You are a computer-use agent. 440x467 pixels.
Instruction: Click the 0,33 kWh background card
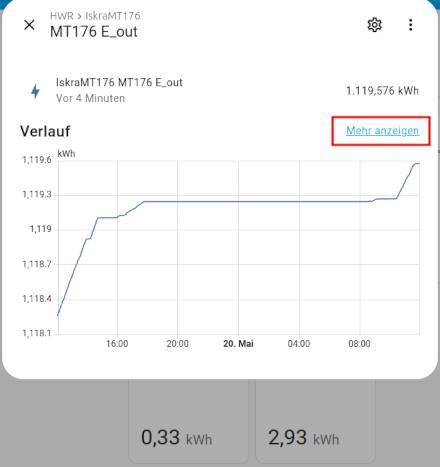point(188,421)
